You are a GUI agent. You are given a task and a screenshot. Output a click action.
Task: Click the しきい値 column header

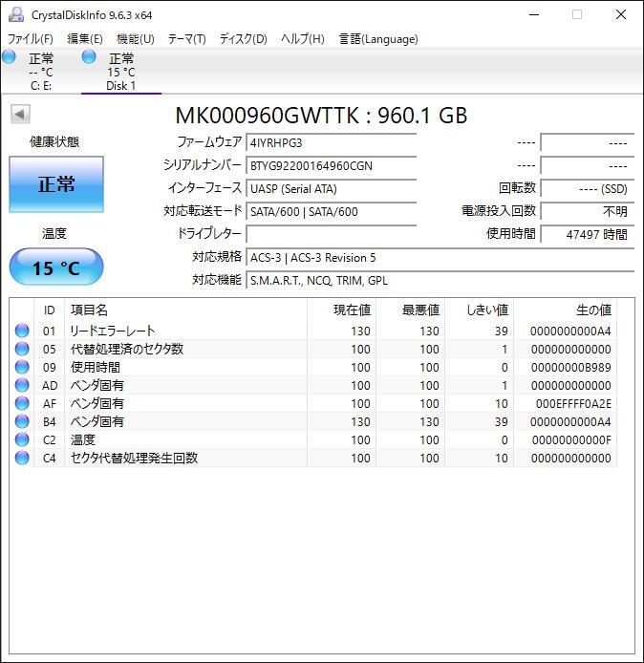479,310
